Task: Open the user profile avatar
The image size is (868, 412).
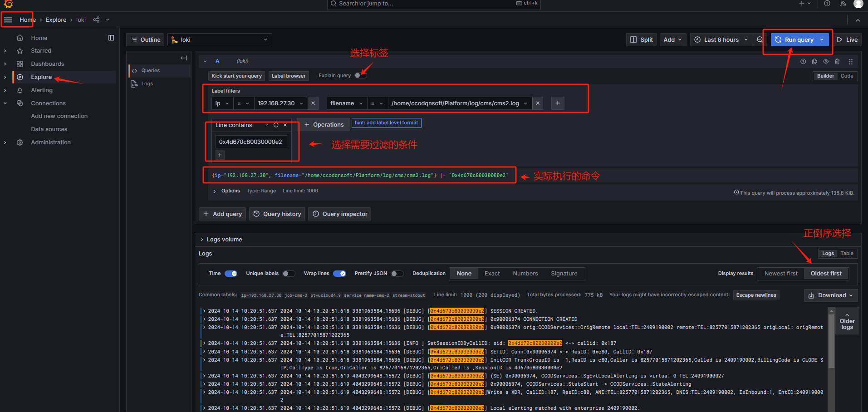Action: (x=858, y=4)
